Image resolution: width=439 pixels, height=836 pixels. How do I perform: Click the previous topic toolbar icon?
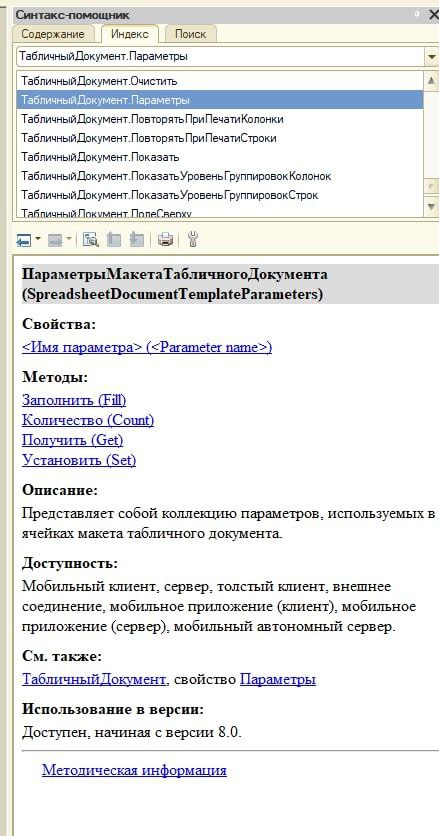click(x=114, y=240)
